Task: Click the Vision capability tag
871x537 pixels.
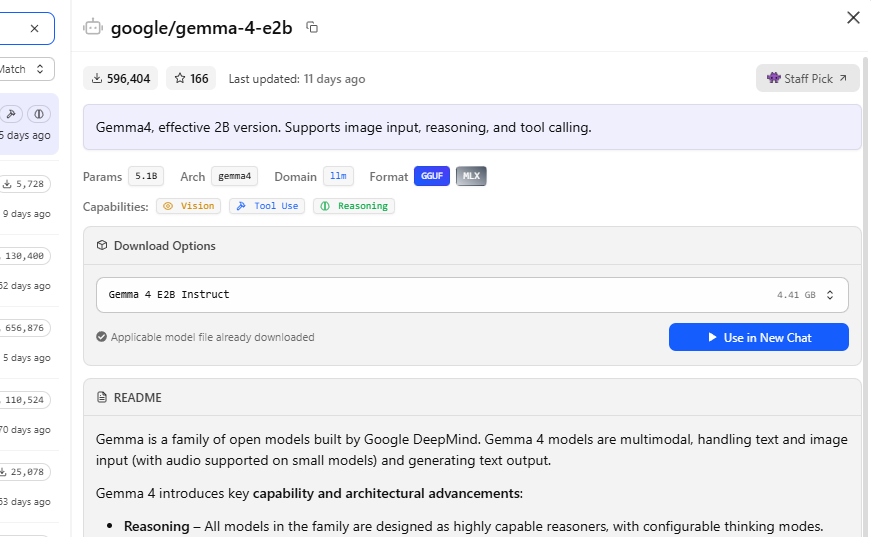Action: click(x=188, y=206)
